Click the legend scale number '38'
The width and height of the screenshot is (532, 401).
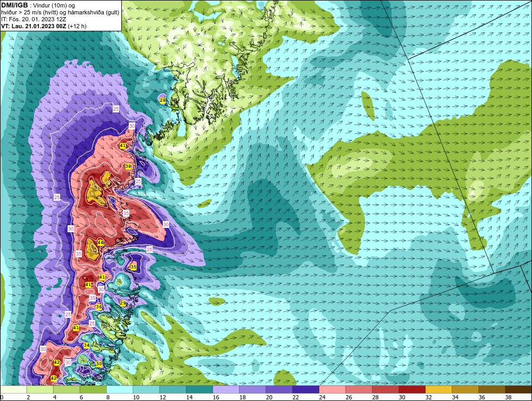tap(508, 398)
